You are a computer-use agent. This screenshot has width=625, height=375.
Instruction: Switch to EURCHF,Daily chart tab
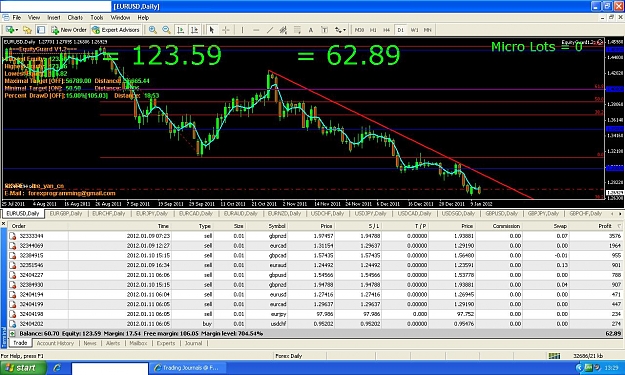[x=109, y=214]
